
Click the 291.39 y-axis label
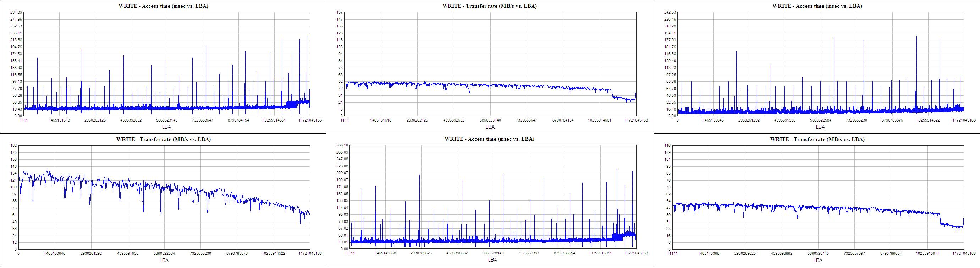click(x=16, y=12)
